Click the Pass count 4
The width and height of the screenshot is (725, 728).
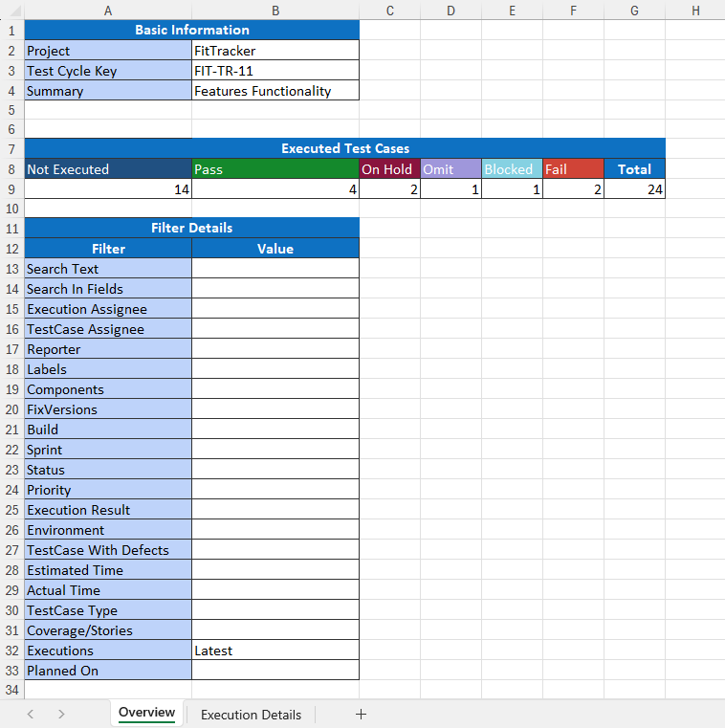[275, 189]
